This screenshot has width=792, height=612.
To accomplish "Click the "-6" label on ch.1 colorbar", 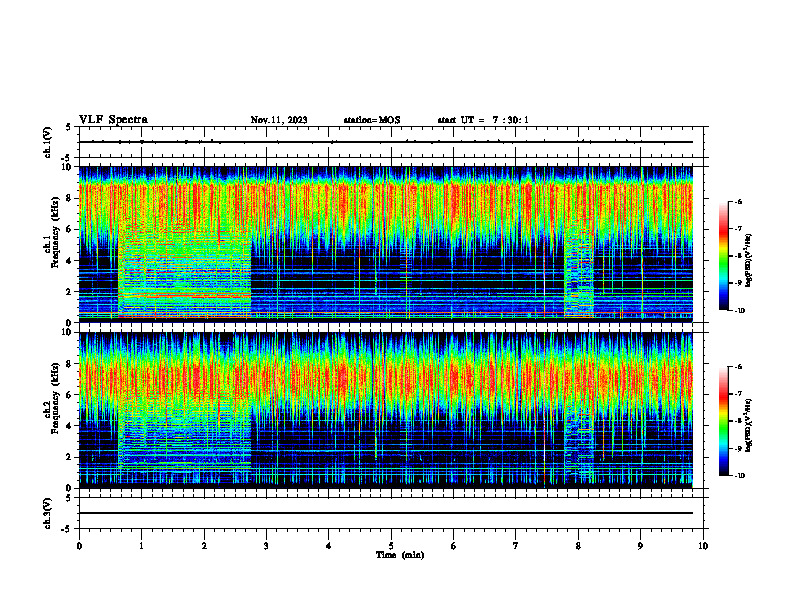I will [x=738, y=202].
